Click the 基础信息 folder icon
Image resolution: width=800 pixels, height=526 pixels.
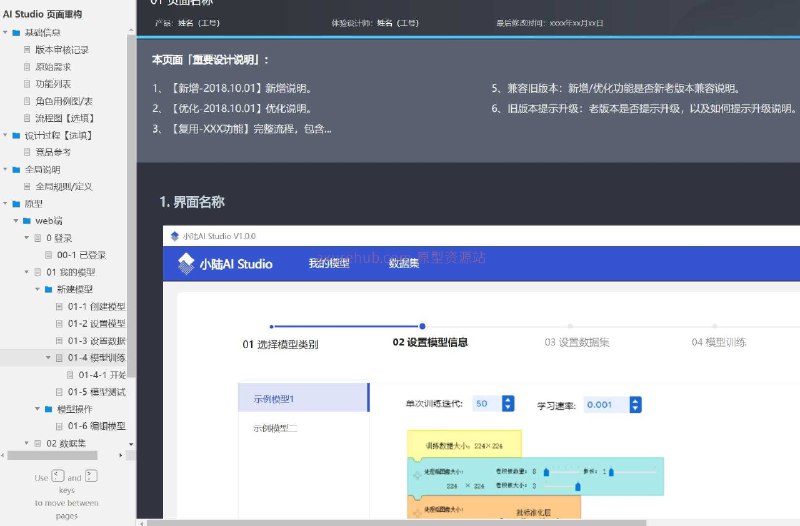tap(16, 33)
